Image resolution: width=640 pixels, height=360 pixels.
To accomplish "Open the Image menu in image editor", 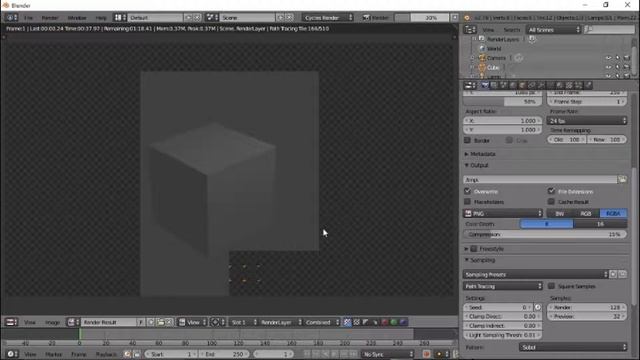I will tap(52, 322).
